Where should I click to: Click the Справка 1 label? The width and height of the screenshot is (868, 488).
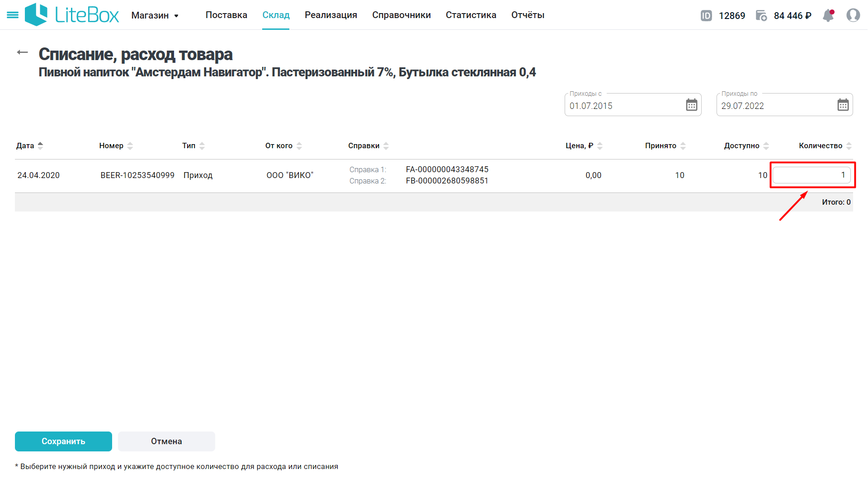click(368, 169)
